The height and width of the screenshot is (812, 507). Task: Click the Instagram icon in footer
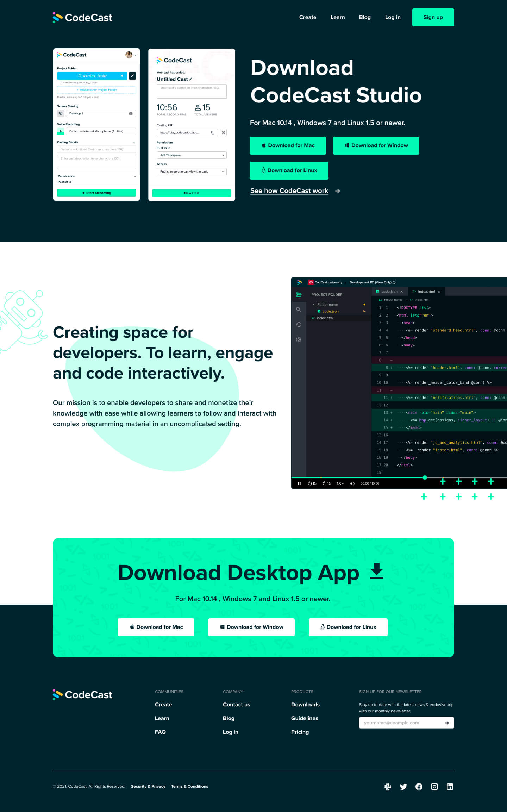[434, 787]
